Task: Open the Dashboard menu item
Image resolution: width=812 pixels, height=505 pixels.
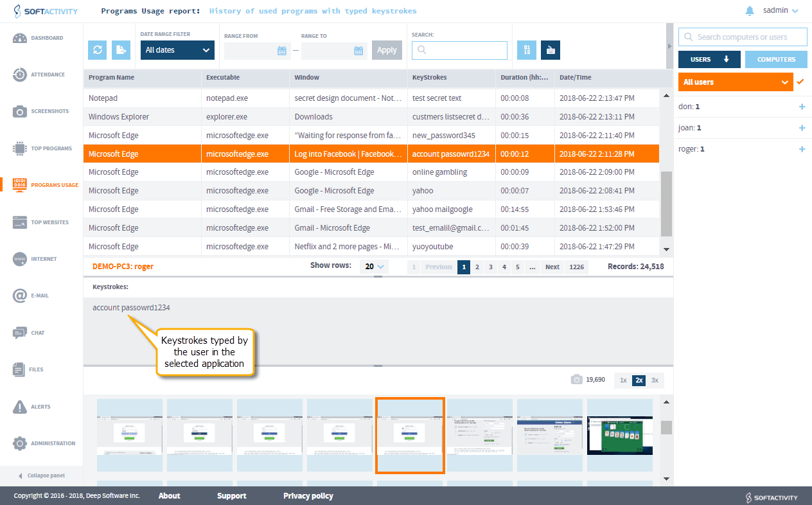Action: (41, 38)
